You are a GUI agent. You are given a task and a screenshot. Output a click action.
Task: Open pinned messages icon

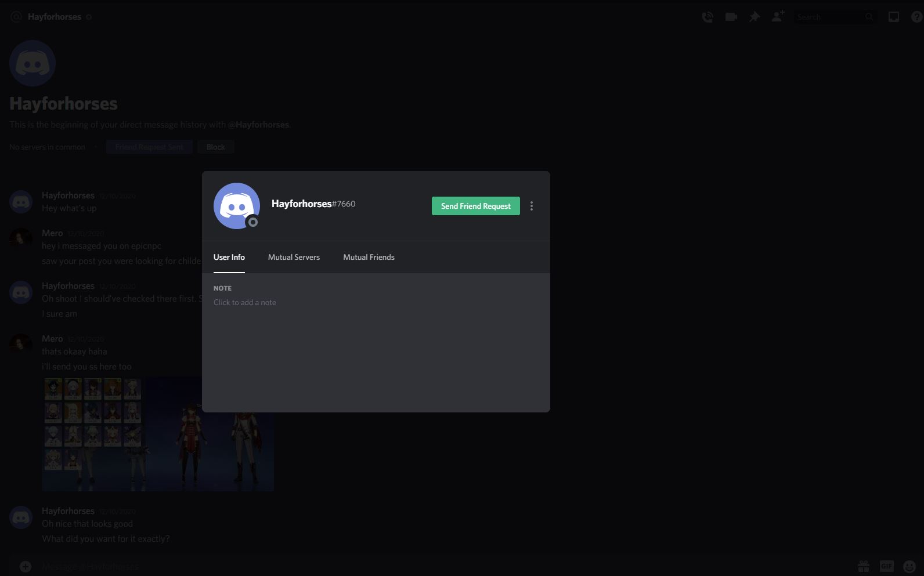755,17
